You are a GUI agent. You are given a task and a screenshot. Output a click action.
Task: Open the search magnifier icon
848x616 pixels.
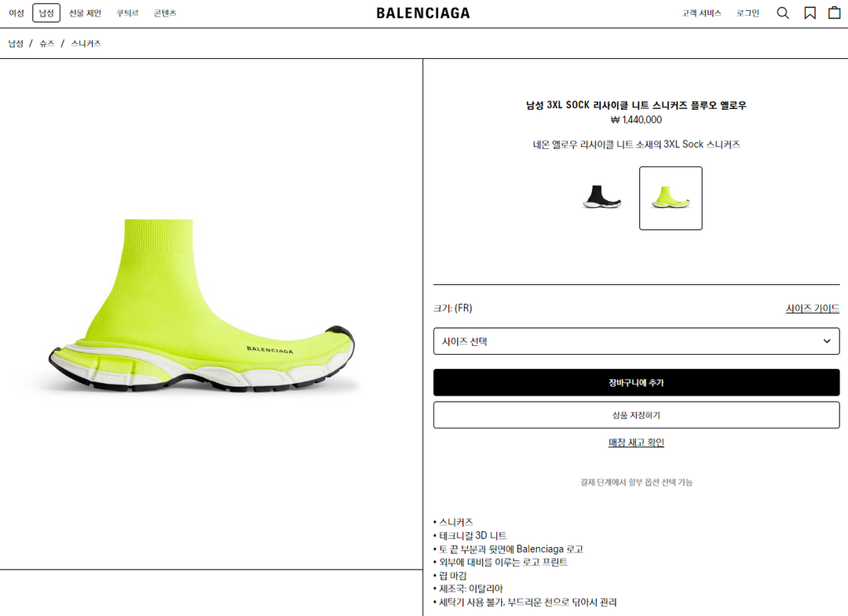pos(783,13)
